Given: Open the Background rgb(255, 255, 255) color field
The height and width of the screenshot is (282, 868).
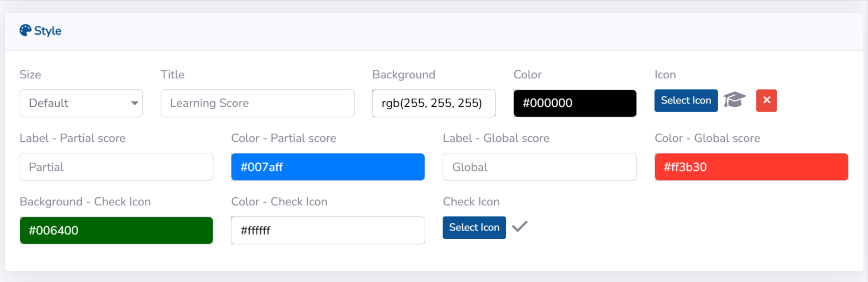Looking at the screenshot, I should 433,103.
